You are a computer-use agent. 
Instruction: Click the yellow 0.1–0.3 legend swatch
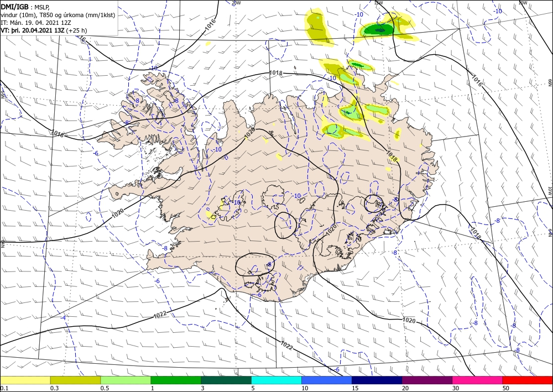click(25, 380)
